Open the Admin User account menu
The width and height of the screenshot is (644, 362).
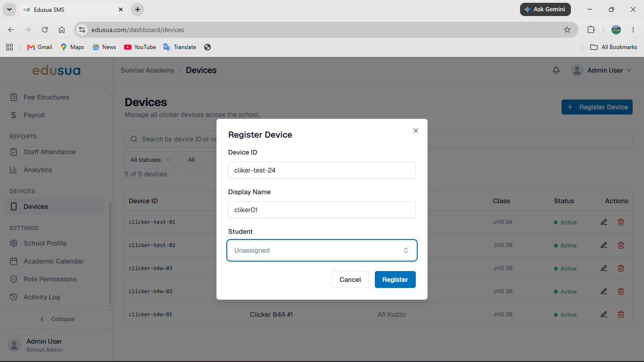[x=601, y=70]
